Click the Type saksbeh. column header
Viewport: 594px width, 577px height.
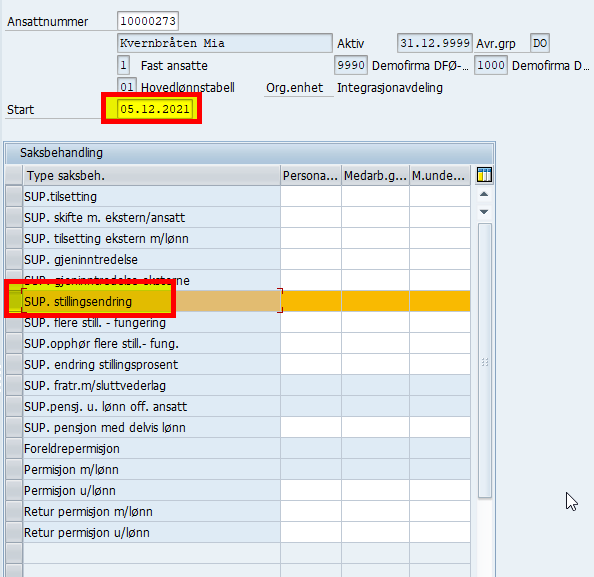pos(152,175)
